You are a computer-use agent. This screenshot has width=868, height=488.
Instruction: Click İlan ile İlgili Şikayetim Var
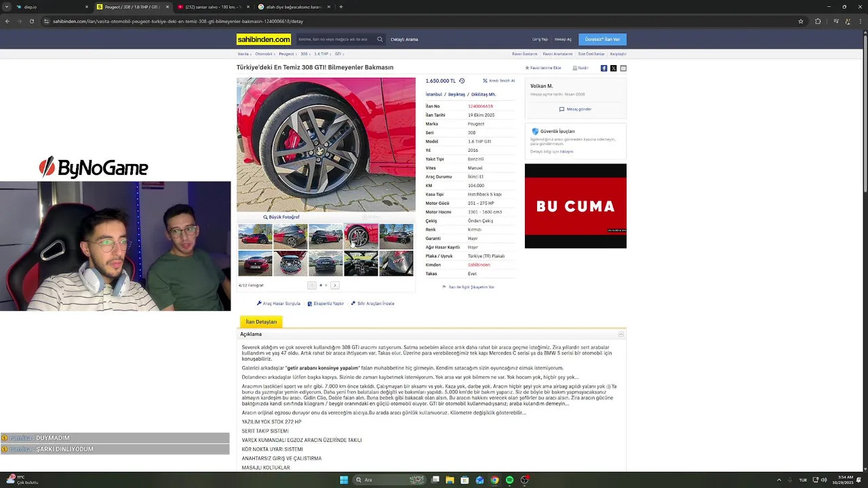pyautogui.click(x=469, y=287)
